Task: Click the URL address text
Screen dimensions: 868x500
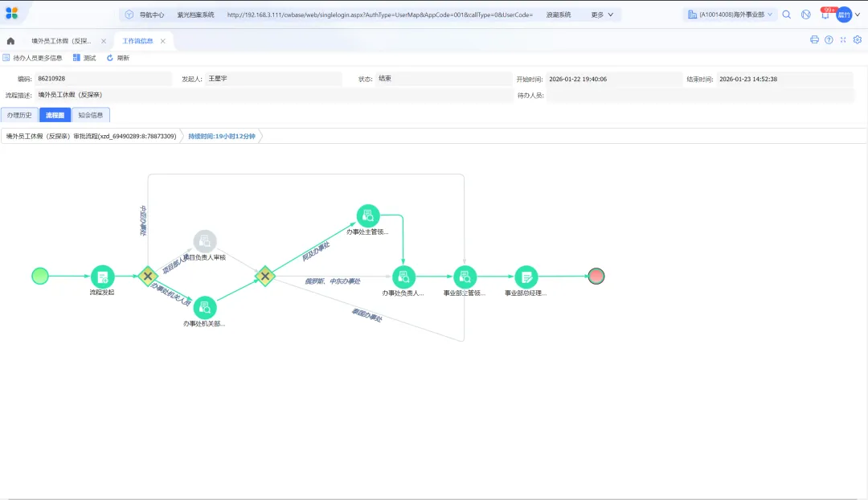Action: (379, 15)
